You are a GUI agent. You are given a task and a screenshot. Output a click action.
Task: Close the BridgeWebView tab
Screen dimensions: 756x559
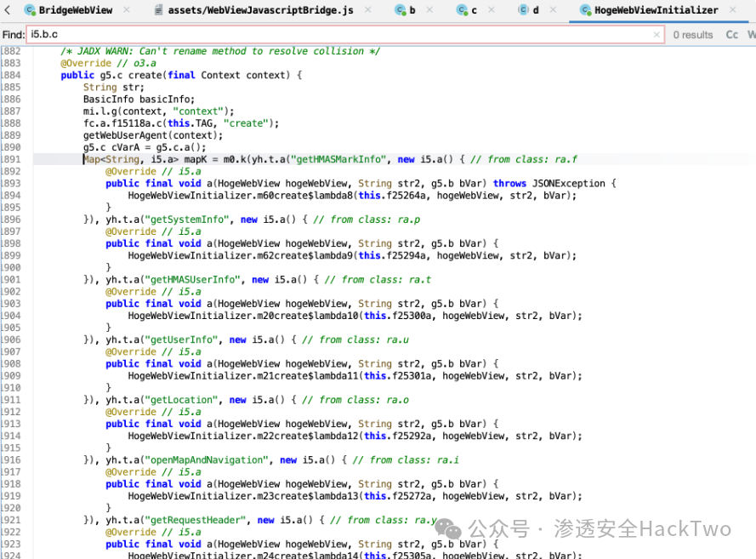click(x=127, y=9)
